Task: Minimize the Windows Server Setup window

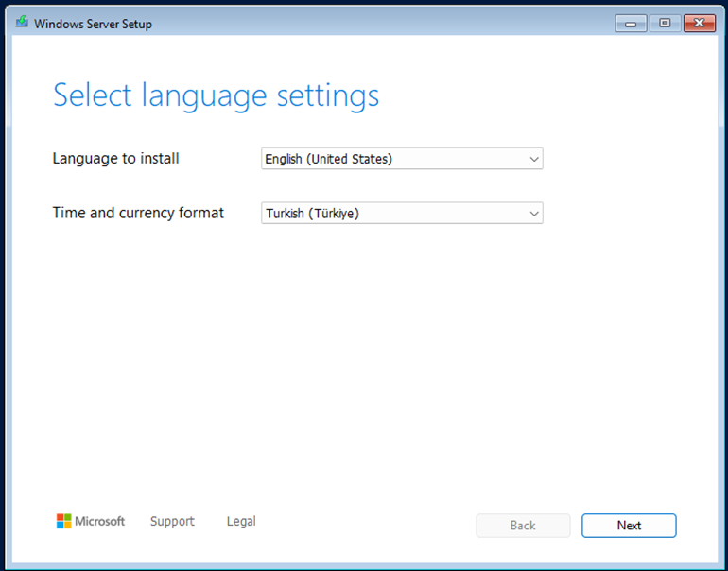Action: 631,24
